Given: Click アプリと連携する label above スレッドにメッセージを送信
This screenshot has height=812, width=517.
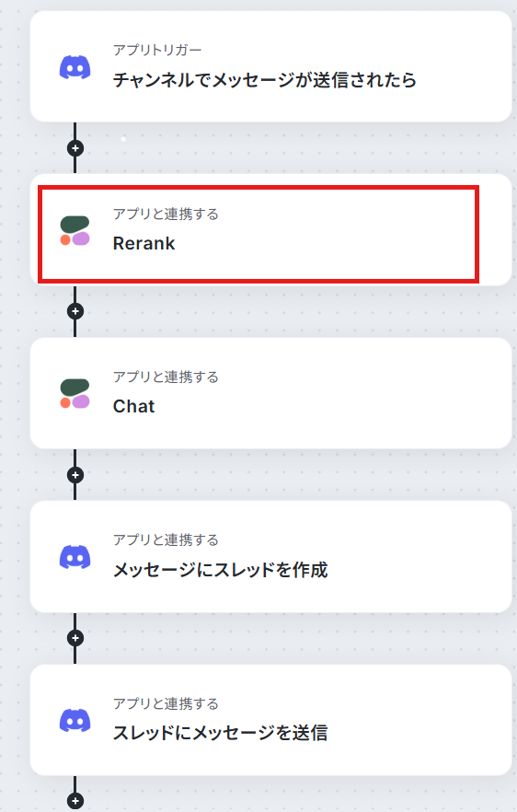Looking at the screenshot, I should [x=166, y=703].
